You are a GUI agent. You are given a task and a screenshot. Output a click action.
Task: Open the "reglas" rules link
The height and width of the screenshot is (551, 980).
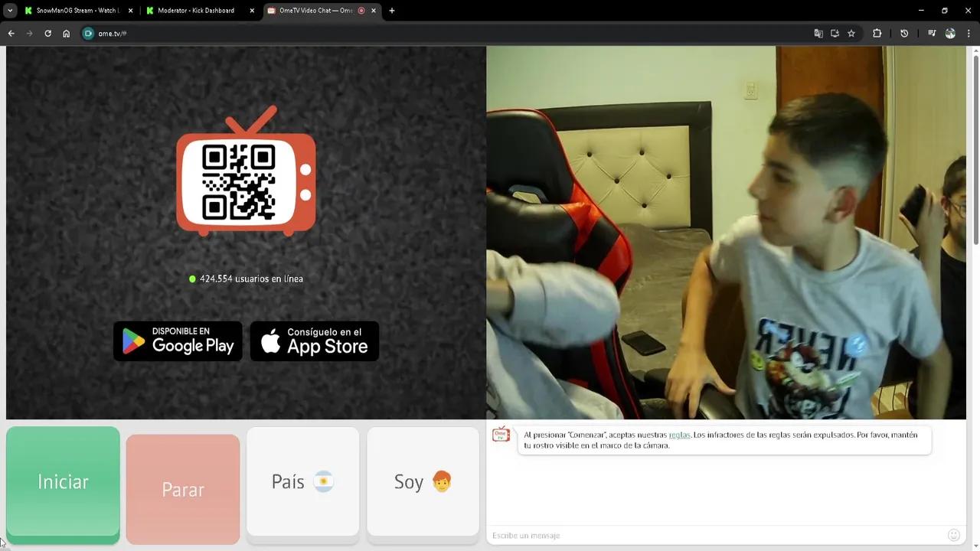pyautogui.click(x=679, y=435)
